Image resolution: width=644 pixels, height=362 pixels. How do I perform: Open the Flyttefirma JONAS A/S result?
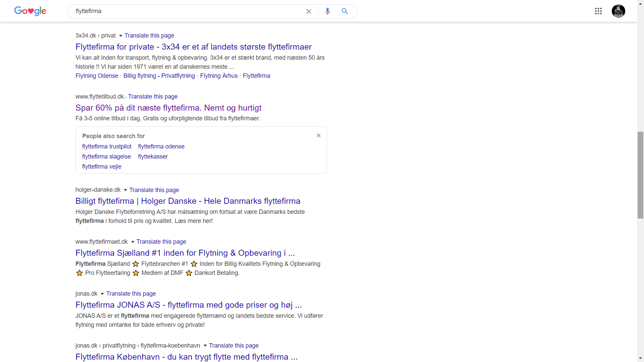189,305
